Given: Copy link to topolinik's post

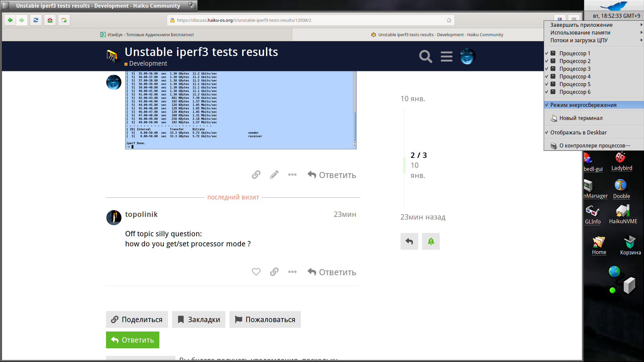Looking at the screenshot, I should coord(274,272).
